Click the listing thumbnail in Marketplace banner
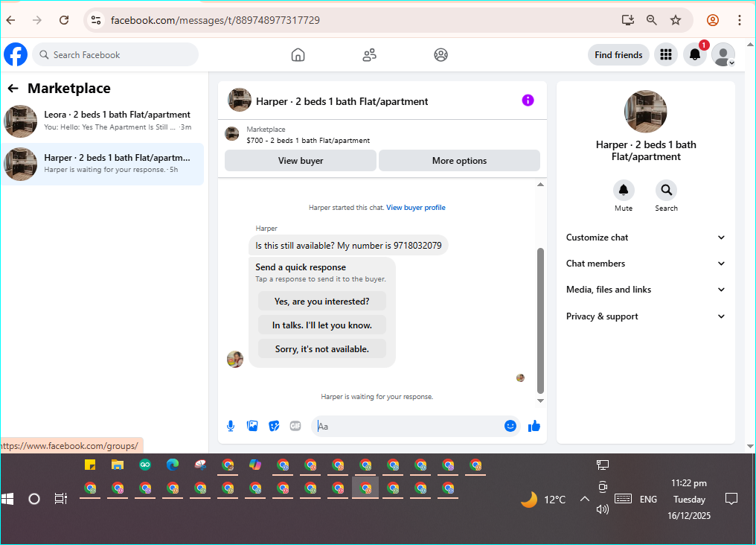Screen dimensions: 756x545 point(232,134)
